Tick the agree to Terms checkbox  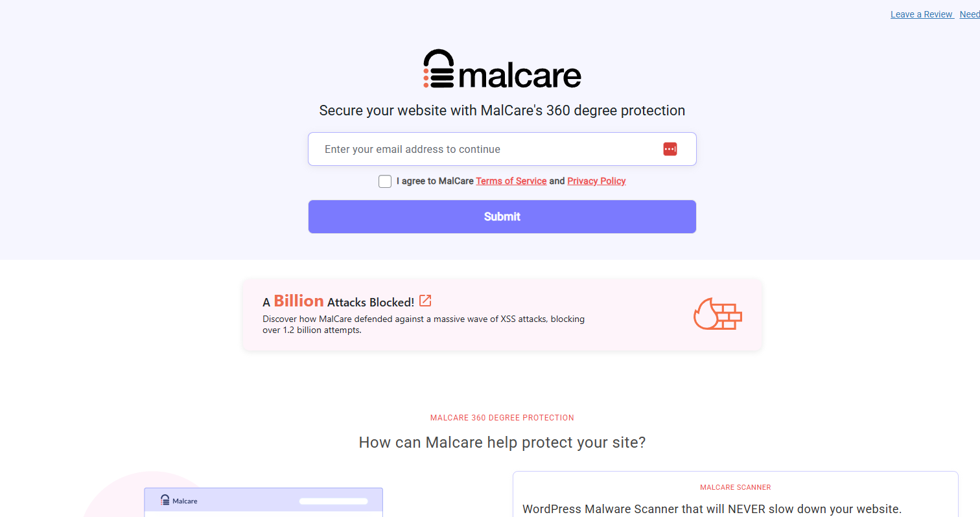coord(385,181)
